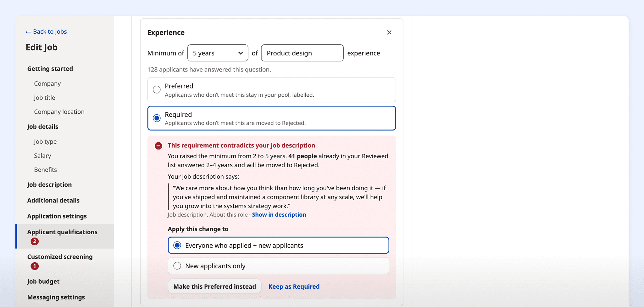Select the Required radio option
This screenshot has height=307, width=644.
point(271,118)
